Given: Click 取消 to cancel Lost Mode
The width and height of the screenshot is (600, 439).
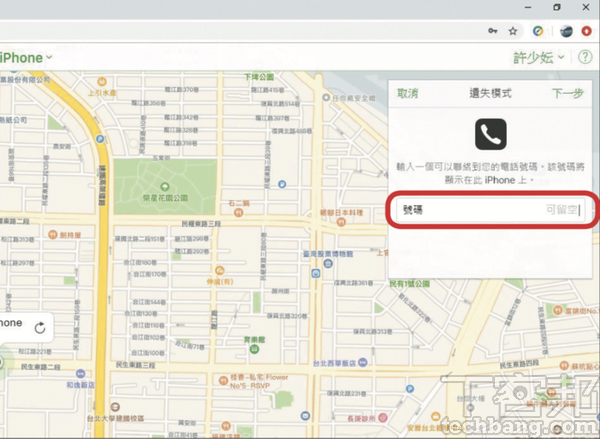Looking at the screenshot, I should pyautogui.click(x=408, y=93).
